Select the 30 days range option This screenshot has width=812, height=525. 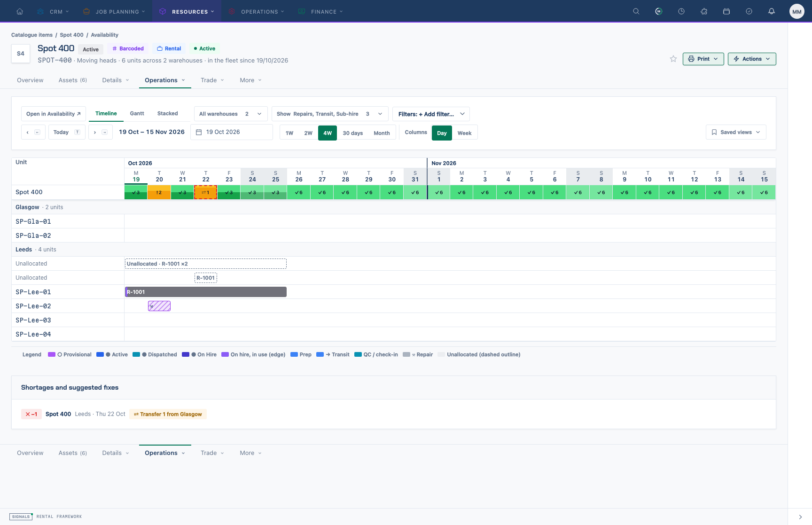(353, 133)
